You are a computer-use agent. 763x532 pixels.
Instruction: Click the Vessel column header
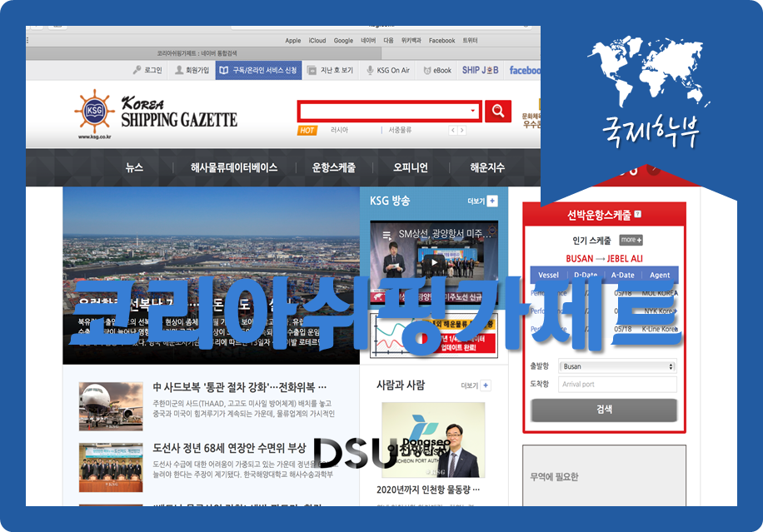[548, 276]
